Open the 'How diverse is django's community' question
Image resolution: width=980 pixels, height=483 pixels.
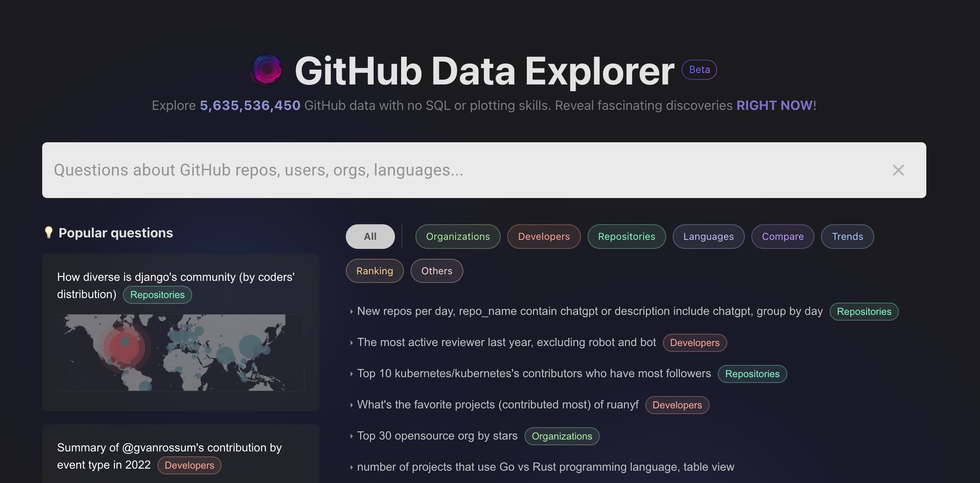[176, 285]
